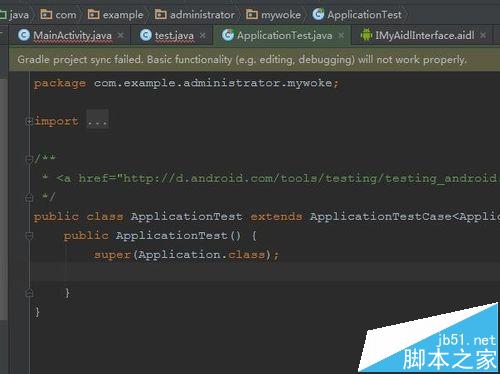
Task: Click the com folder icon in breadcrumb
Action: click(46, 14)
